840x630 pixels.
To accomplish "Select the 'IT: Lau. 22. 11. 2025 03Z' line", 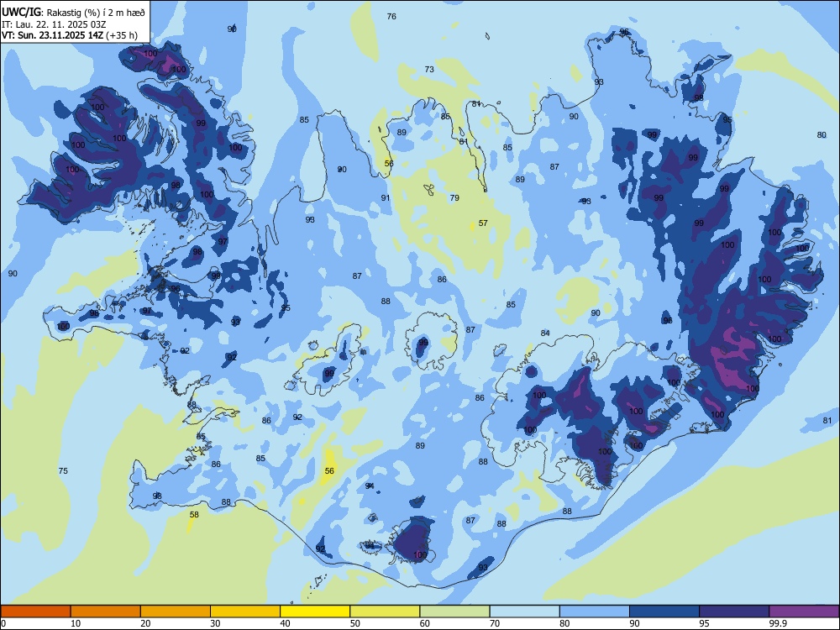I will point(54,24).
